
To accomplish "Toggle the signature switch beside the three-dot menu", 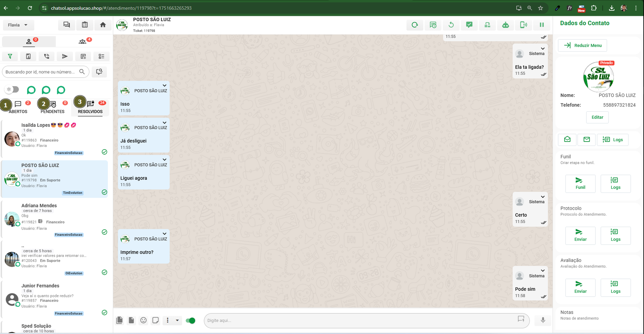I will tap(191, 320).
